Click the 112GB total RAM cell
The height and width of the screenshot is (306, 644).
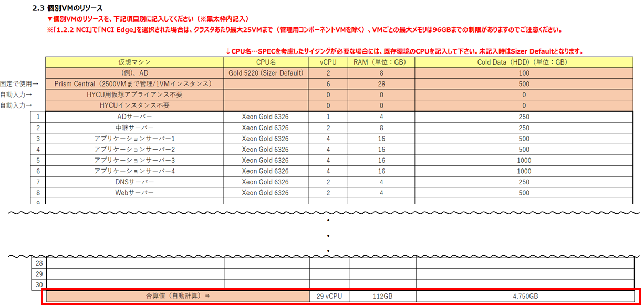click(x=382, y=296)
